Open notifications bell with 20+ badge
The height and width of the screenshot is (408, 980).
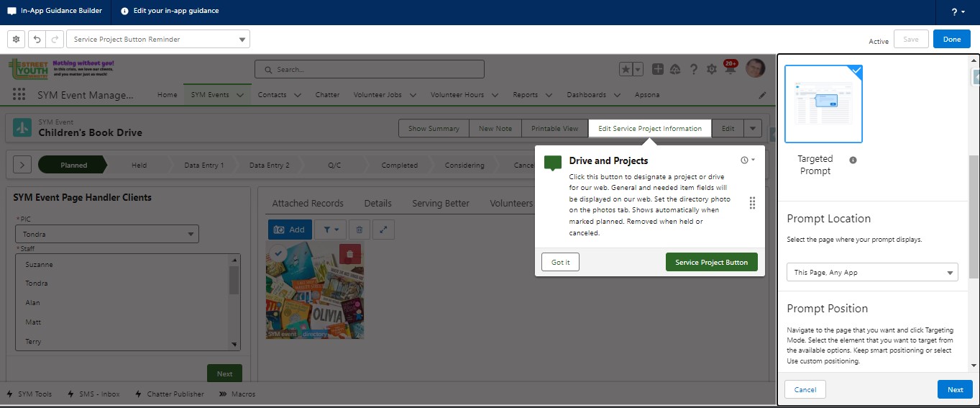tap(730, 68)
